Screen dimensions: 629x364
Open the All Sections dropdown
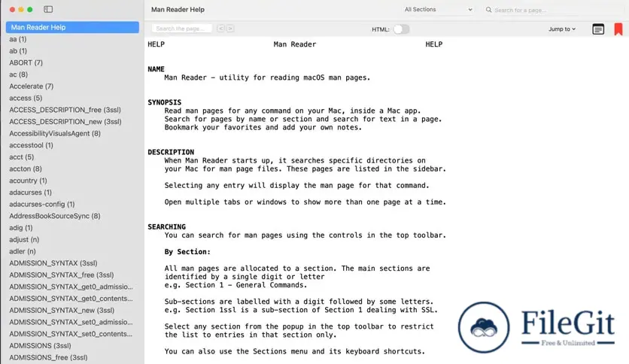click(438, 9)
